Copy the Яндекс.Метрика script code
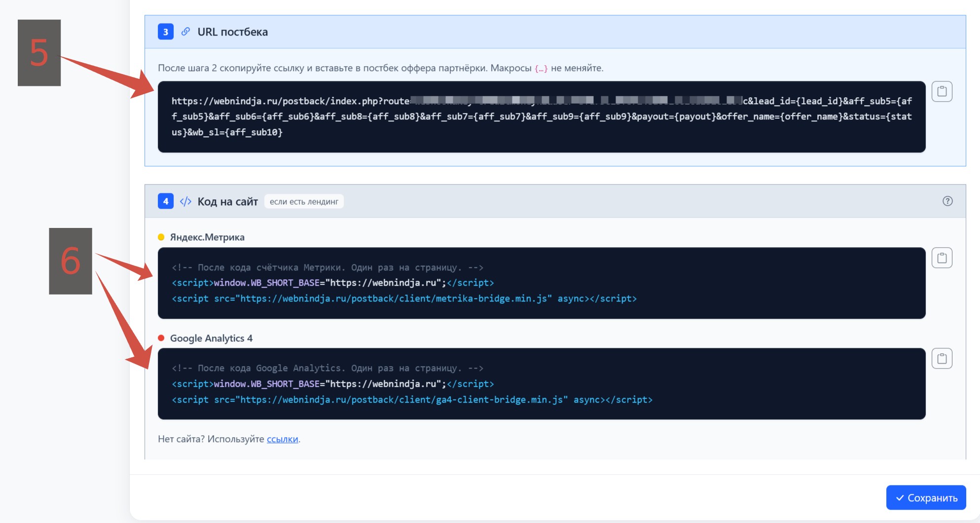This screenshot has width=980, height=523. pos(942,258)
